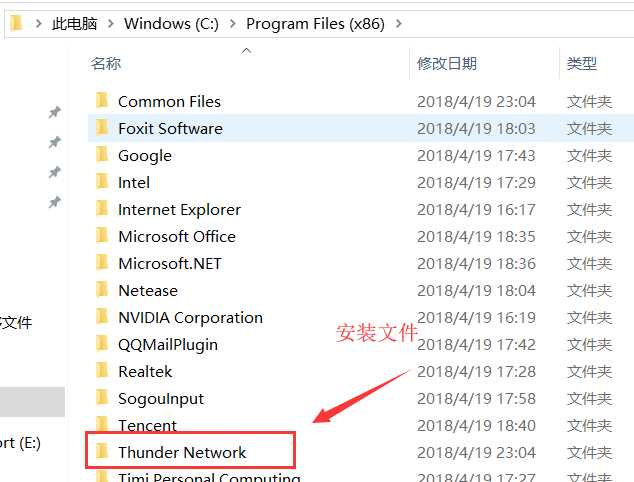Select the SogouInput folder name

[x=160, y=398]
